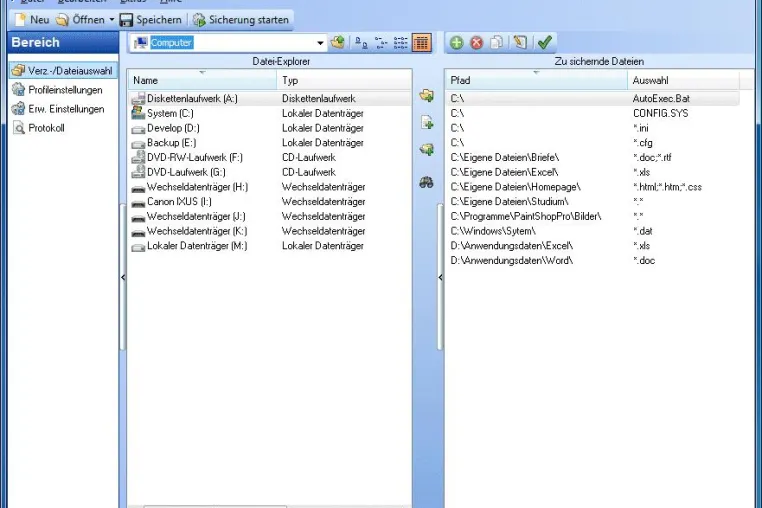Select Diskettenlaufwerk (A:) drive
This screenshot has width=762, height=508.
click(x=270, y=99)
